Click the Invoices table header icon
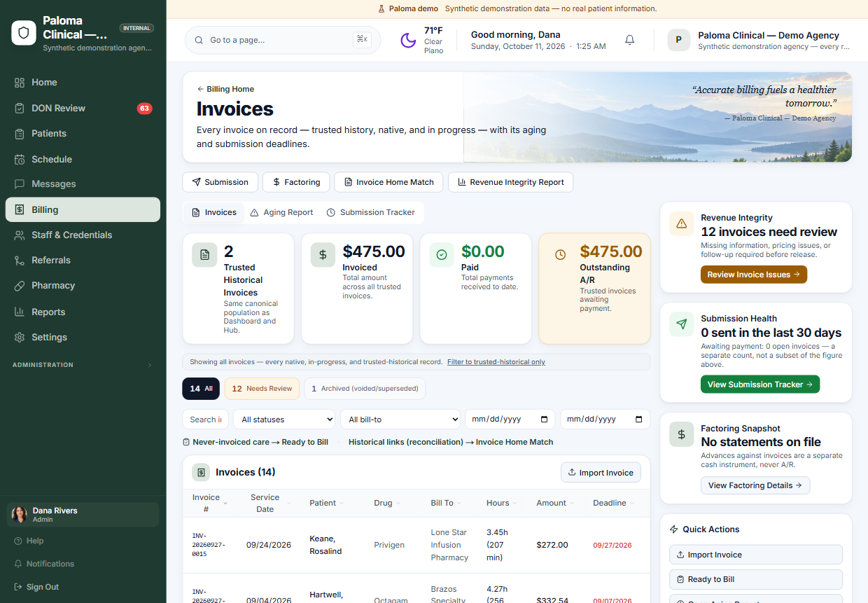This screenshot has height=603, width=868. pyautogui.click(x=201, y=472)
